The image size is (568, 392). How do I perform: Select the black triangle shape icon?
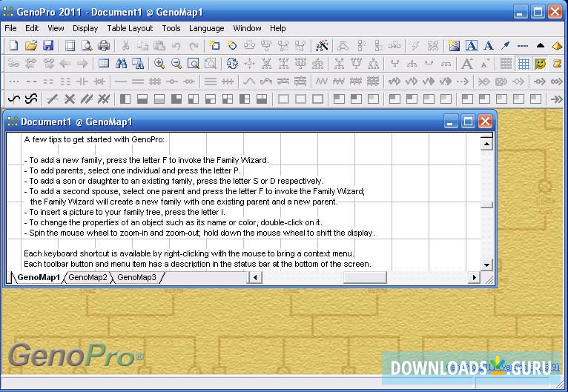point(540,46)
